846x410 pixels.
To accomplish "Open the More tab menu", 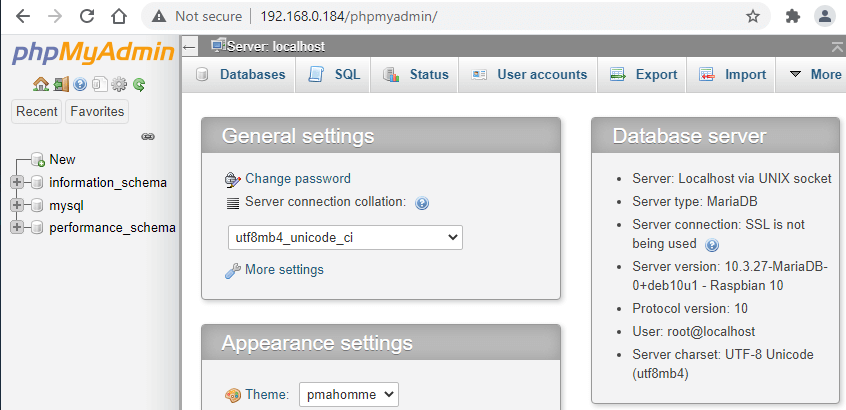I will [815, 74].
